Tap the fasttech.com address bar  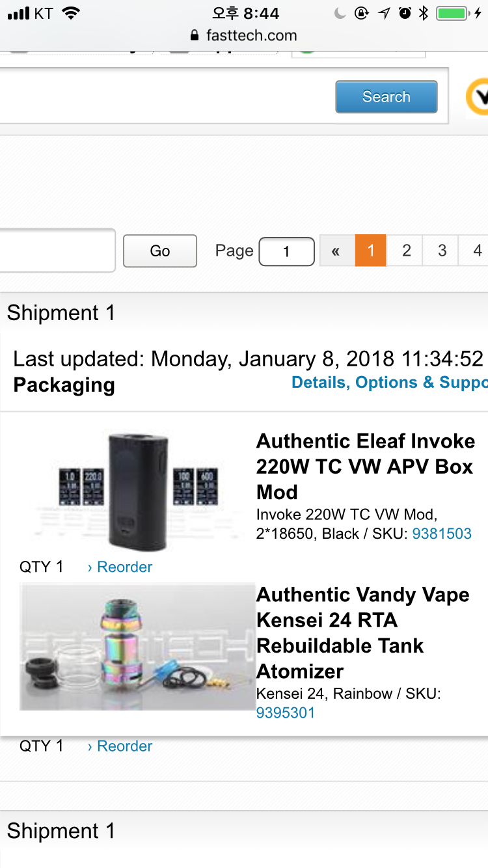[251, 36]
